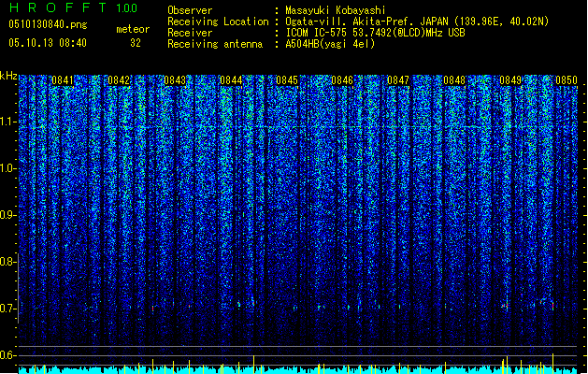Click the 0842 time marker

click(119, 80)
